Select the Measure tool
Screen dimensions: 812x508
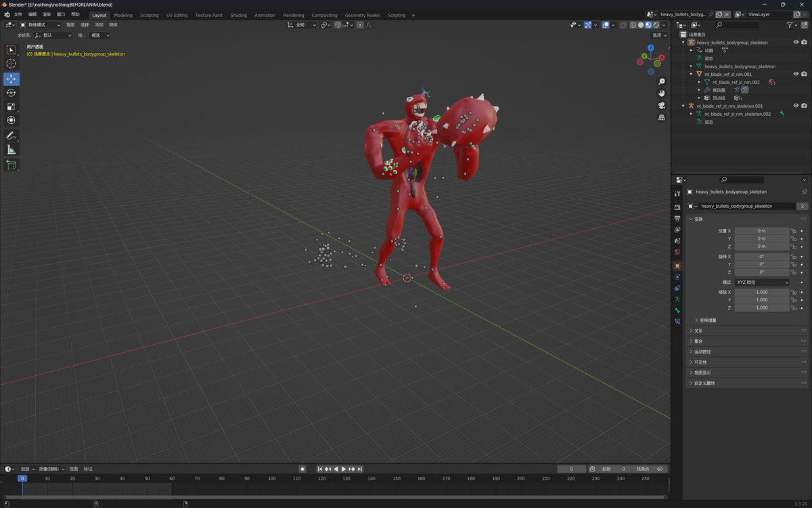point(12,150)
